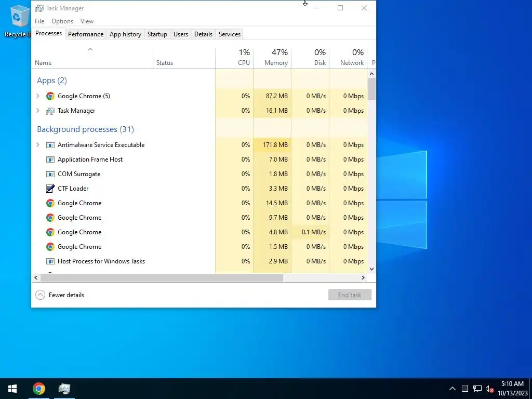Image resolution: width=532 pixels, height=399 pixels.
Task: Click the Task Manager title bar icon
Action: pyautogui.click(x=39, y=8)
